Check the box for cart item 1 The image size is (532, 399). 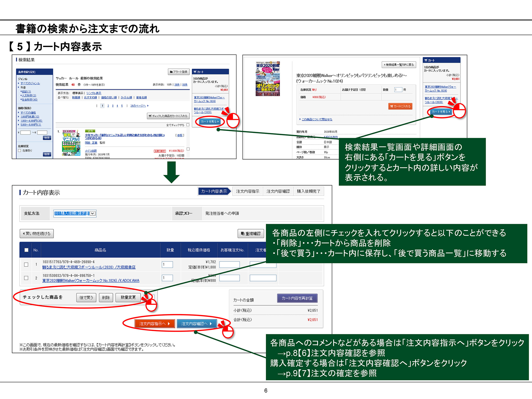(26, 265)
